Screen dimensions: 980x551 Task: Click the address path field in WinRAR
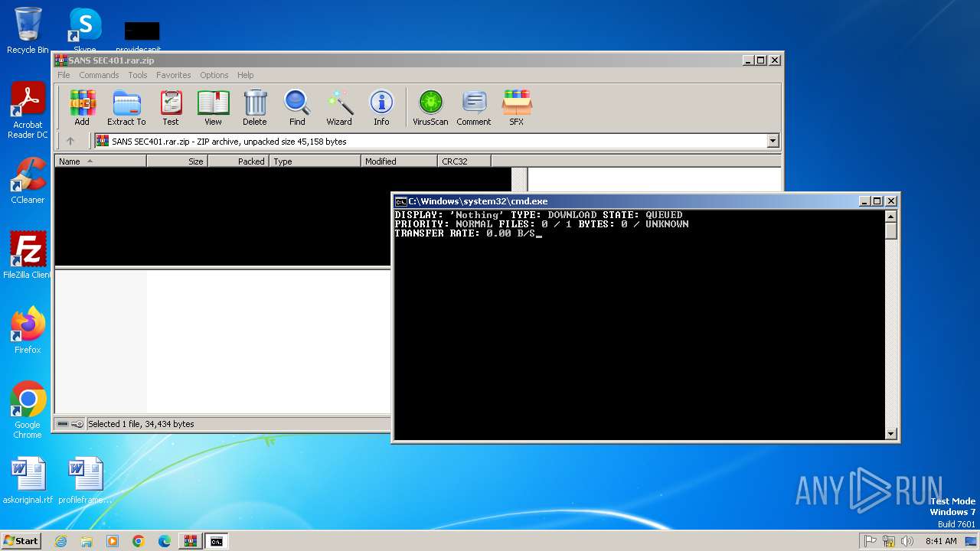click(x=436, y=141)
